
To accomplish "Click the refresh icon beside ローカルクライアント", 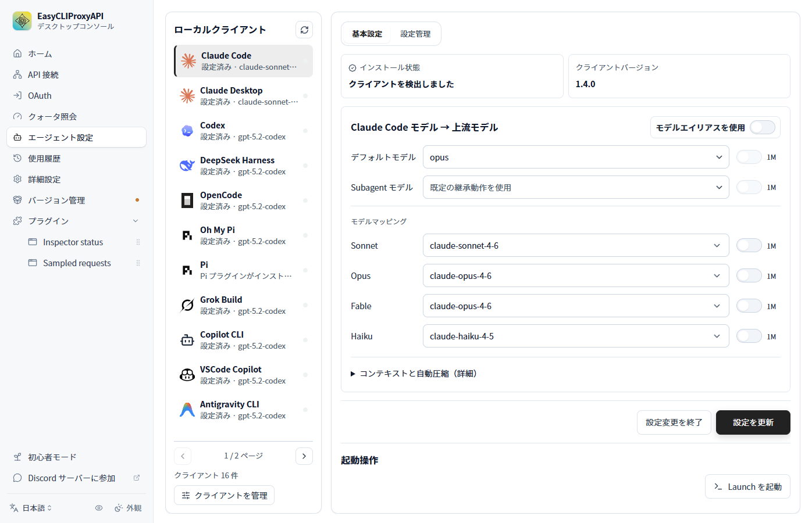I will [304, 30].
